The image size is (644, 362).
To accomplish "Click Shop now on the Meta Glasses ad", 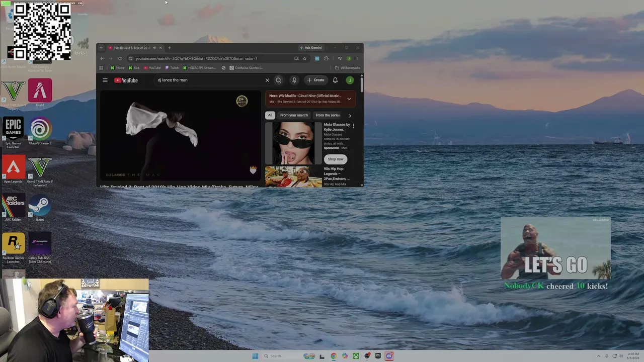I will tap(336, 159).
